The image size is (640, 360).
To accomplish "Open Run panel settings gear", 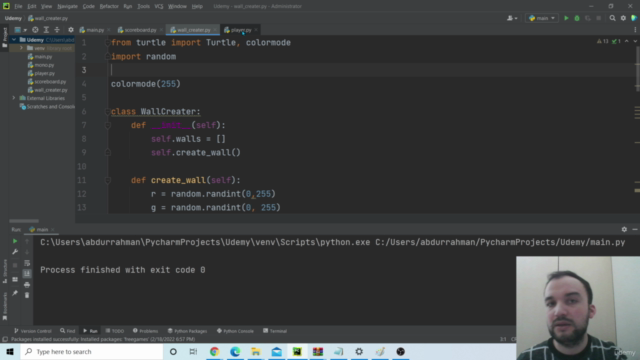I will 624,229.
